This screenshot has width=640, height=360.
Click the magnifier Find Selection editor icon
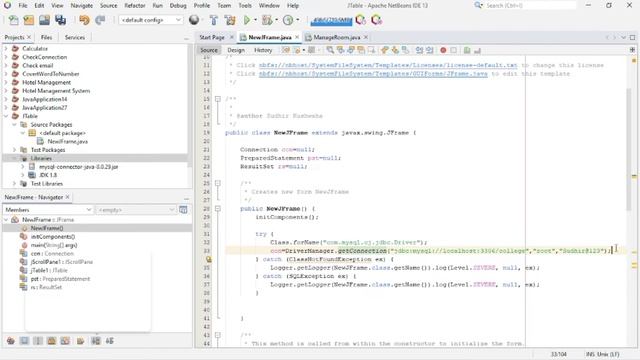330,50
